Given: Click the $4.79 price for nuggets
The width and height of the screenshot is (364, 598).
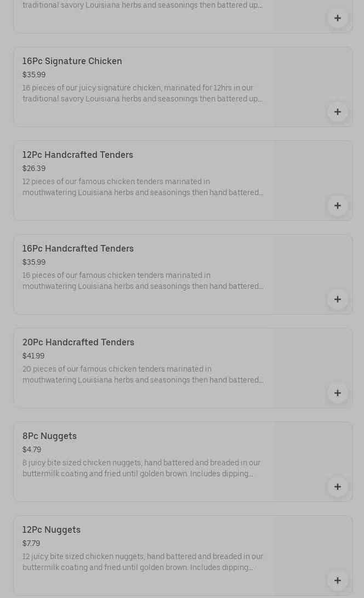Looking at the screenshot, I should click(x=32, y=449).
